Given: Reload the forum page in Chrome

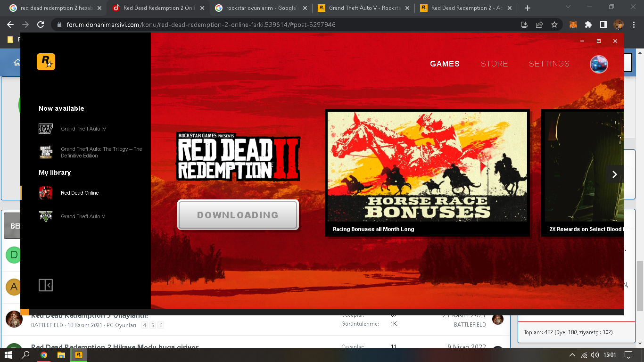Looking at the screenshot, I should click(x=41, y=25).
